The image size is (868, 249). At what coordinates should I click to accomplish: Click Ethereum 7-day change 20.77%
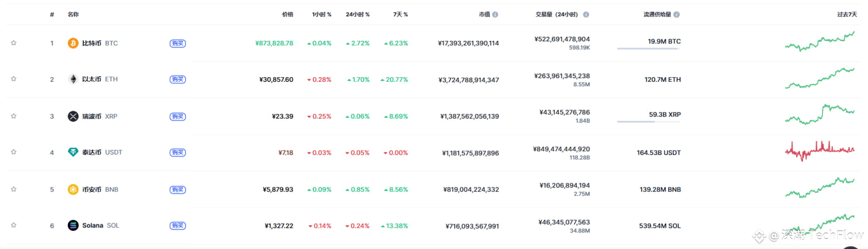(394, 80)
